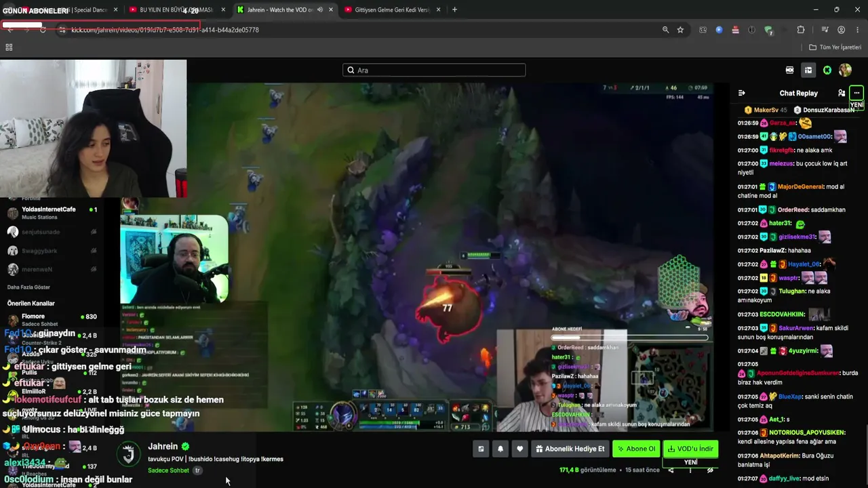
Task: Click username BlueXap in chat
Action: tap(790, 396)
